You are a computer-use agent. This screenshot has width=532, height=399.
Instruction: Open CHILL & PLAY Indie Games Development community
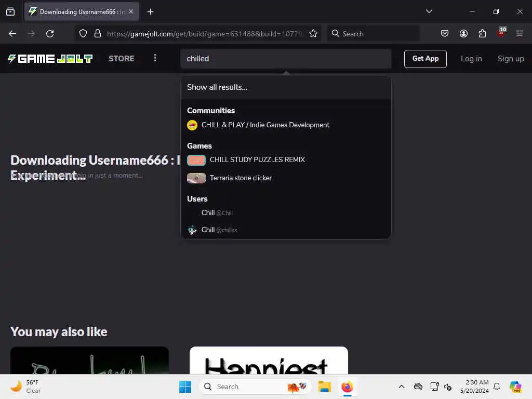click(x=286, y=125)
